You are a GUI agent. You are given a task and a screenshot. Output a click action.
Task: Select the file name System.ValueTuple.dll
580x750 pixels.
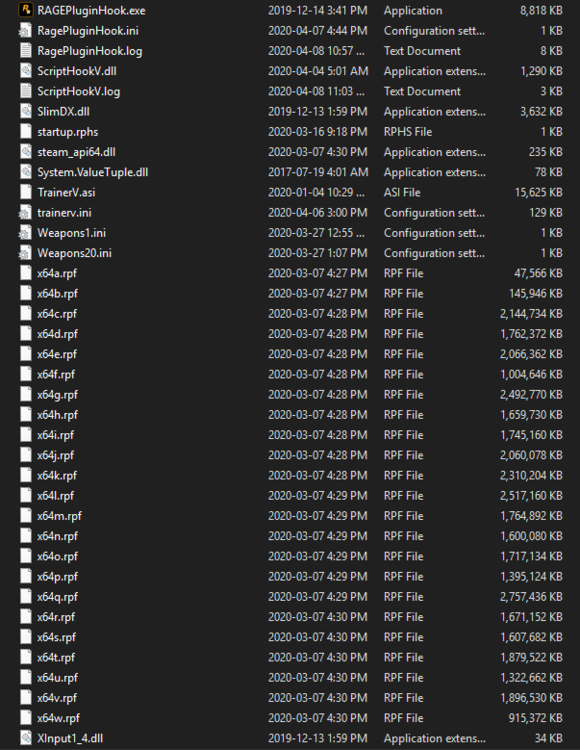93,172
